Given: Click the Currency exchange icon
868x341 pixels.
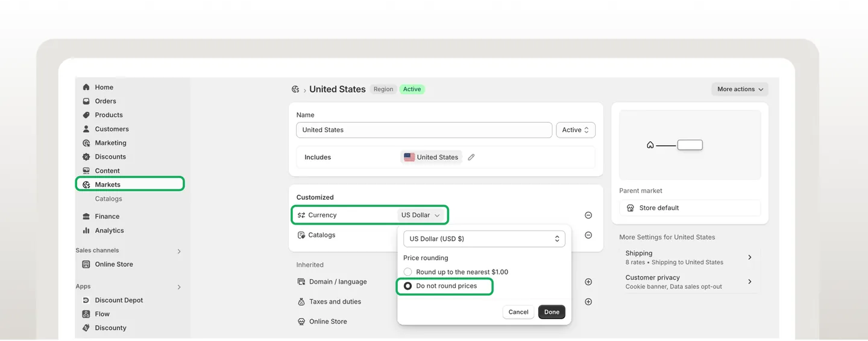Looking at the screenshot, I should [301, 215].
